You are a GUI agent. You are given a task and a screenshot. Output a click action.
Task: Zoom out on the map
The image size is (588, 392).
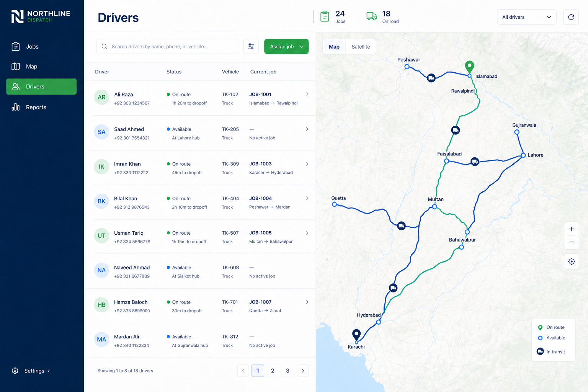click(572, 242)
